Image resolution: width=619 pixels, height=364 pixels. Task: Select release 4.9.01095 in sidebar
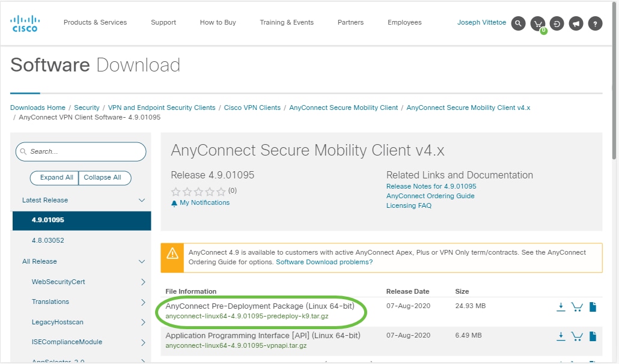point(82,220)
